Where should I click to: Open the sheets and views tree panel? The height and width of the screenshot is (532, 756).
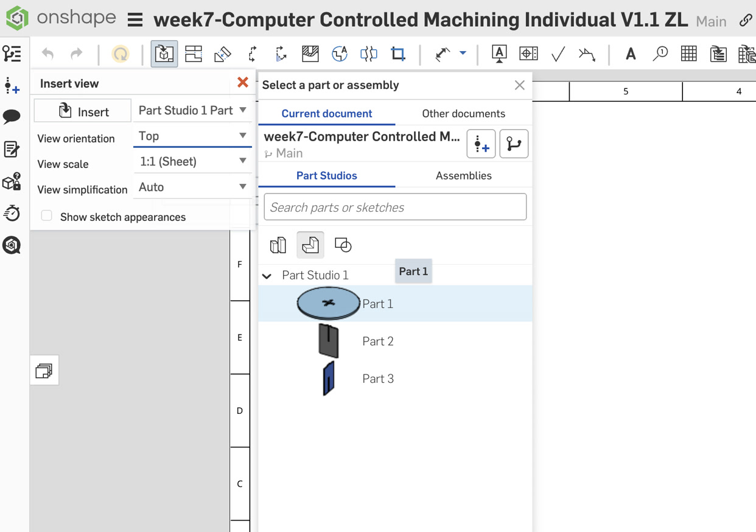[x=12, y=54]
